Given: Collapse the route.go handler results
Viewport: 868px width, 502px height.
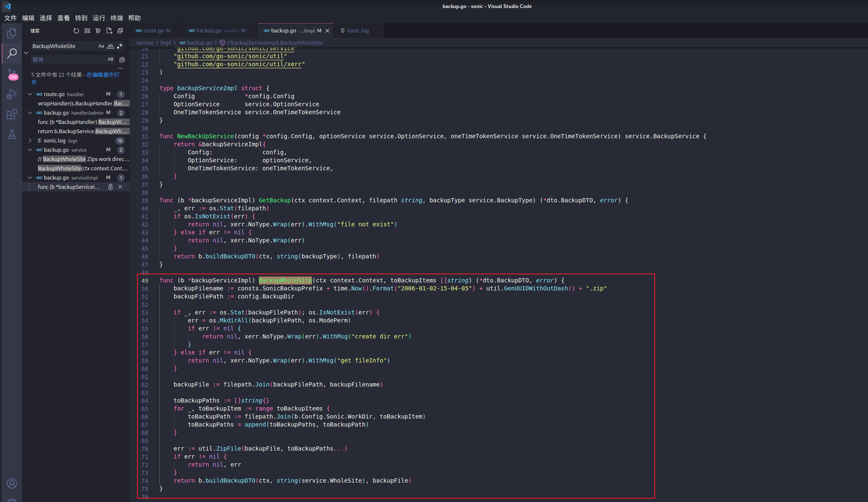Looking at the screenshot, I should coord(30,94).
